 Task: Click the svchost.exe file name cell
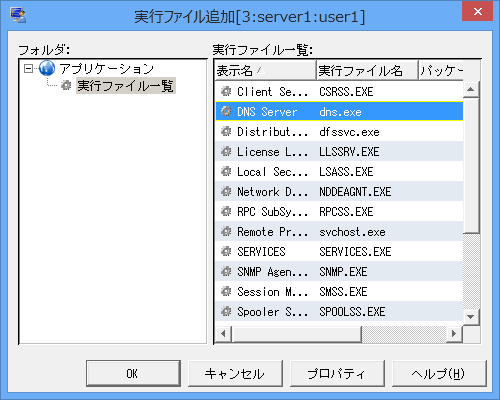[x=352, y=231]
